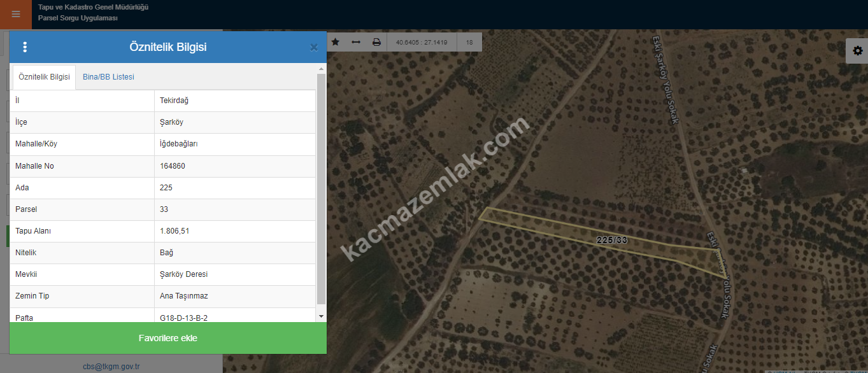
Task: Open the three-dot options menu in dialog
Action: [25, 47]
